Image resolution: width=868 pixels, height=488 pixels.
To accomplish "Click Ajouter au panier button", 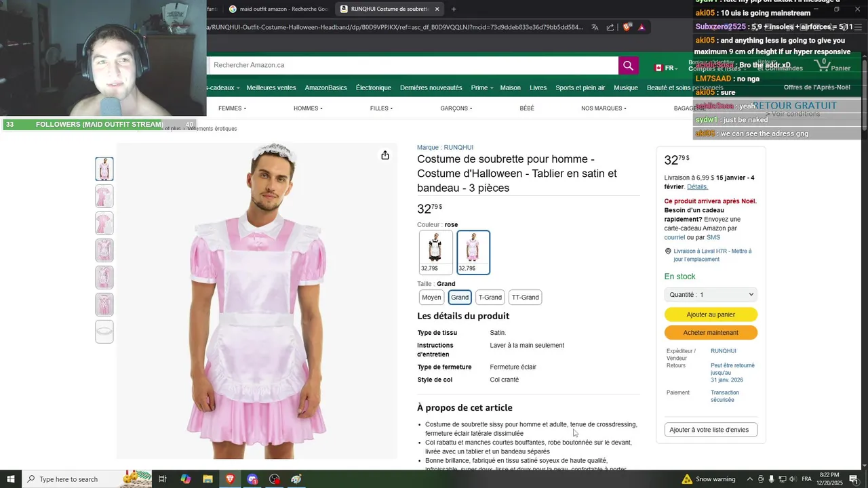I will [x=711, y=314].
